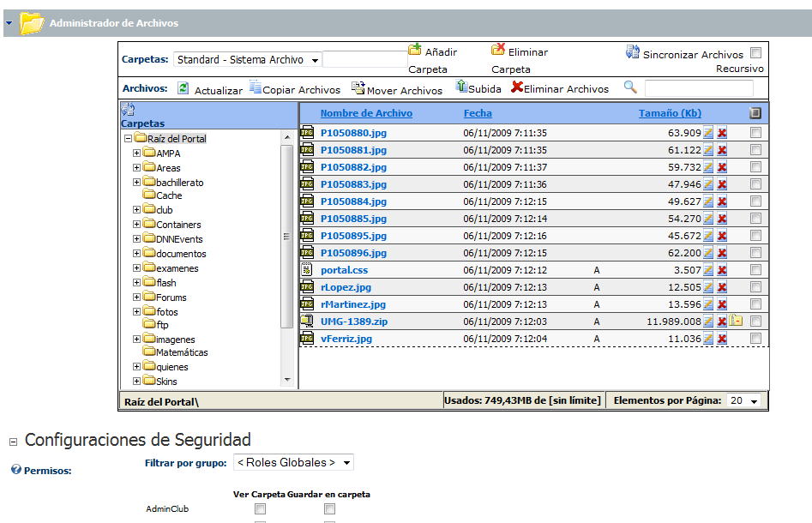Expand the bachillerato folder node
The width and height of the screenshot is (812, 523).
[136, 183]
